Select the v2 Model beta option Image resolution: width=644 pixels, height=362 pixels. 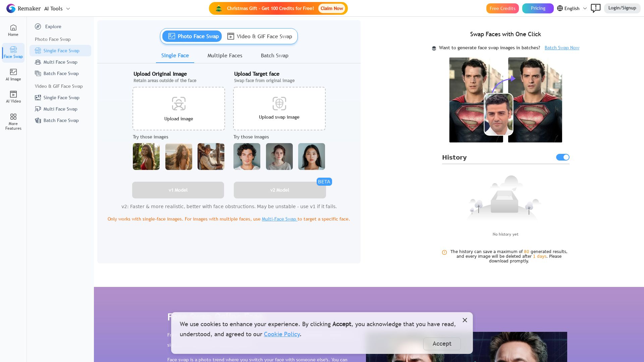tap(279, 190)
